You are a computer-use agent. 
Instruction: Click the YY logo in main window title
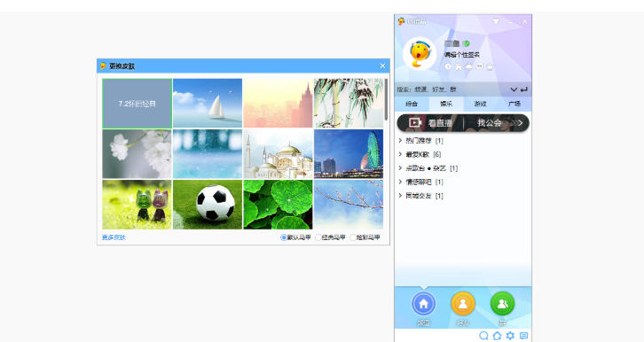tap(401, 22)
